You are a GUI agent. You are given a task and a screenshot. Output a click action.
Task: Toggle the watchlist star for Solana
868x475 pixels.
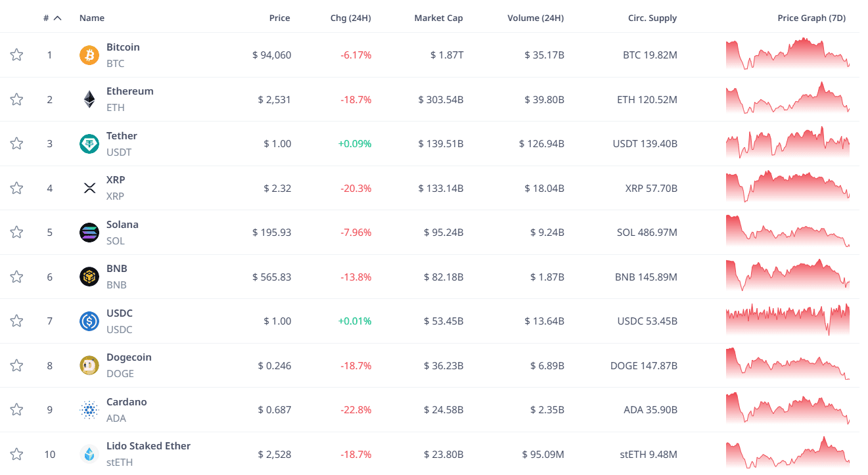16,232
